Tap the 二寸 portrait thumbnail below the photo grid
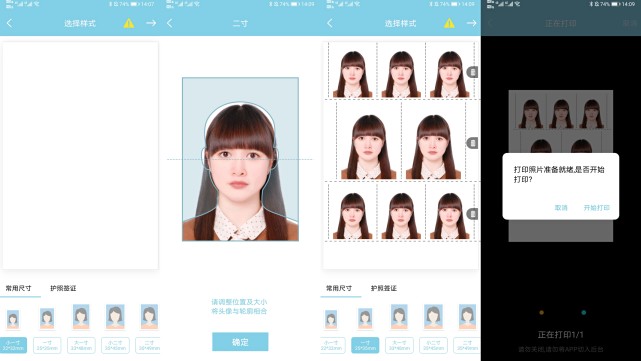 [x=467, y=316]
